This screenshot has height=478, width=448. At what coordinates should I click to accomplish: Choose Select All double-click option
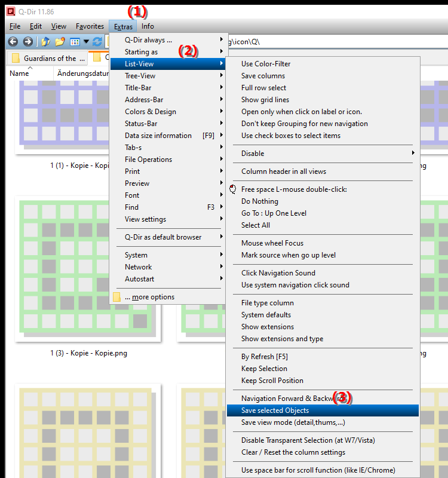coord(323,225)
